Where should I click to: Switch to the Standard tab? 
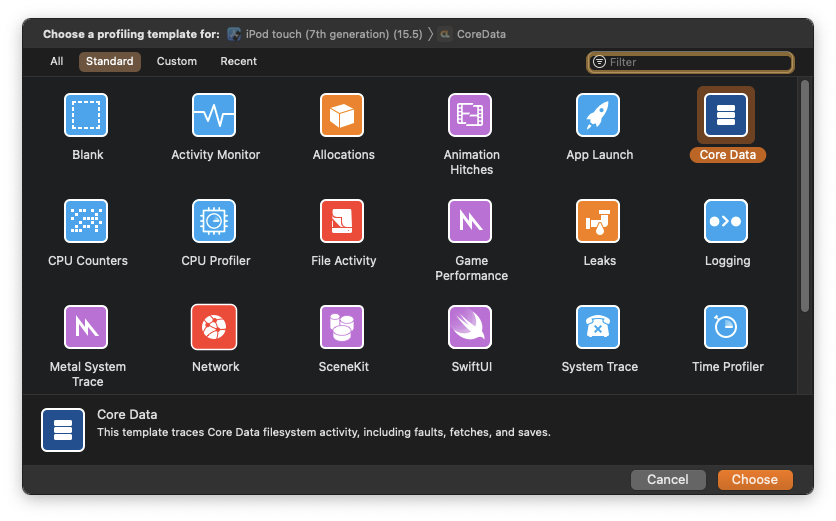click(x=110, y=61)
